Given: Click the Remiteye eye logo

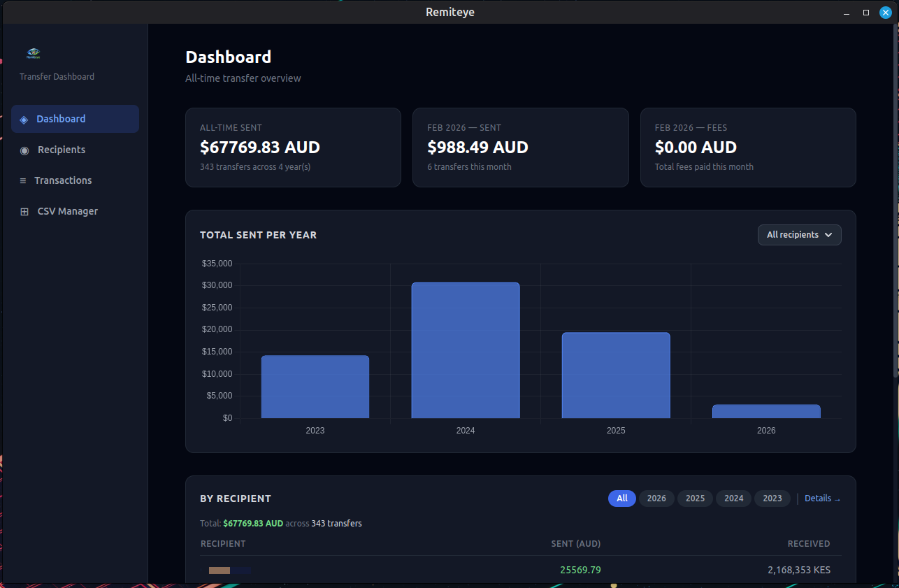Looking at the screenshot, I should 33,52.
